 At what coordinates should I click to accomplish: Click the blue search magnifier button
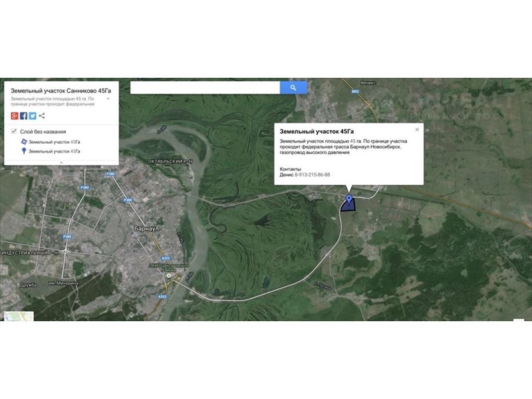293,88
